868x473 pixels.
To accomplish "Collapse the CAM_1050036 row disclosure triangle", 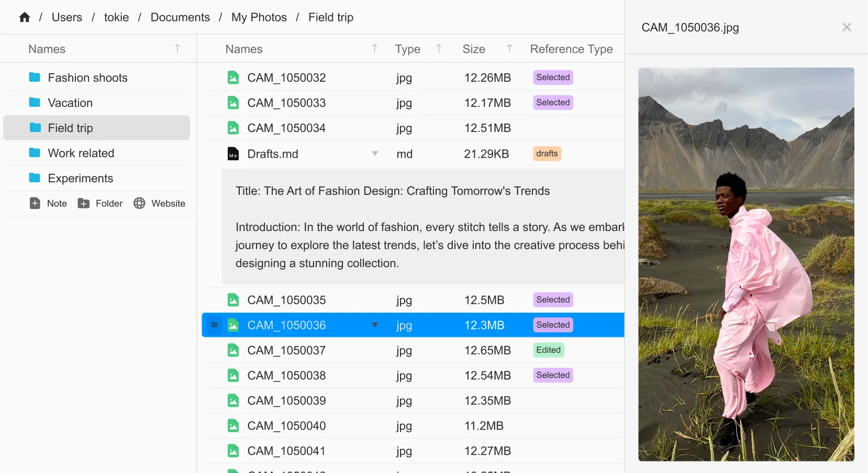I will [x=375, y=325].
